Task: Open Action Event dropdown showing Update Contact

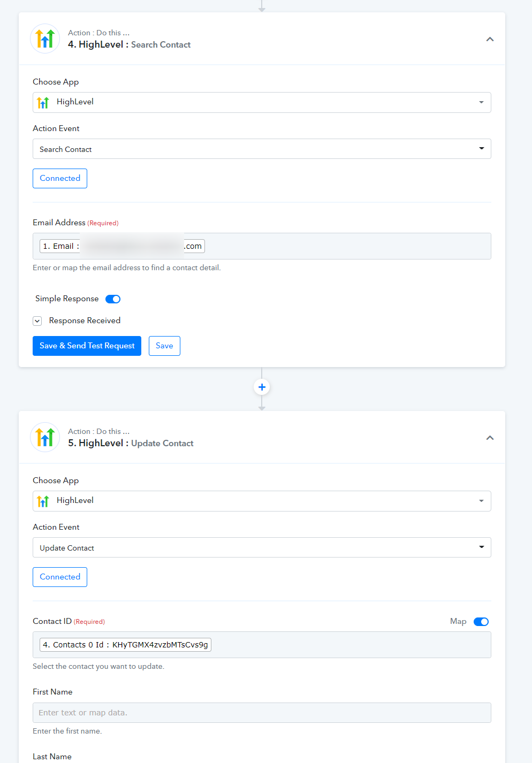Action: pos(262,547)
